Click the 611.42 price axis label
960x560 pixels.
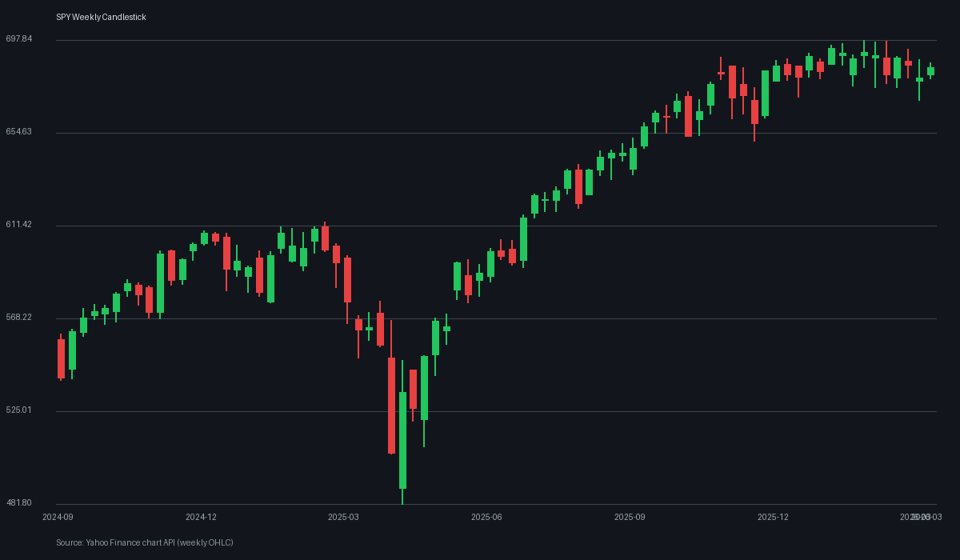18,224
